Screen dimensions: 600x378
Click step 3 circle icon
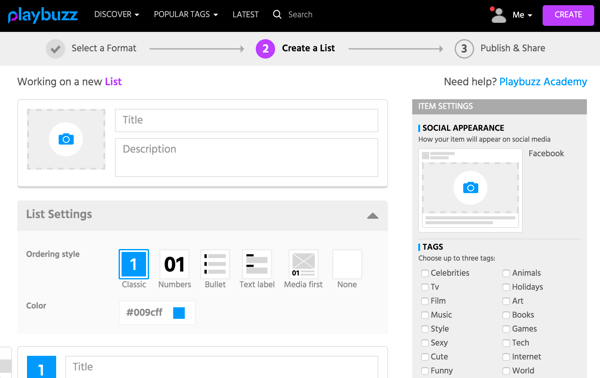(464, 49)
